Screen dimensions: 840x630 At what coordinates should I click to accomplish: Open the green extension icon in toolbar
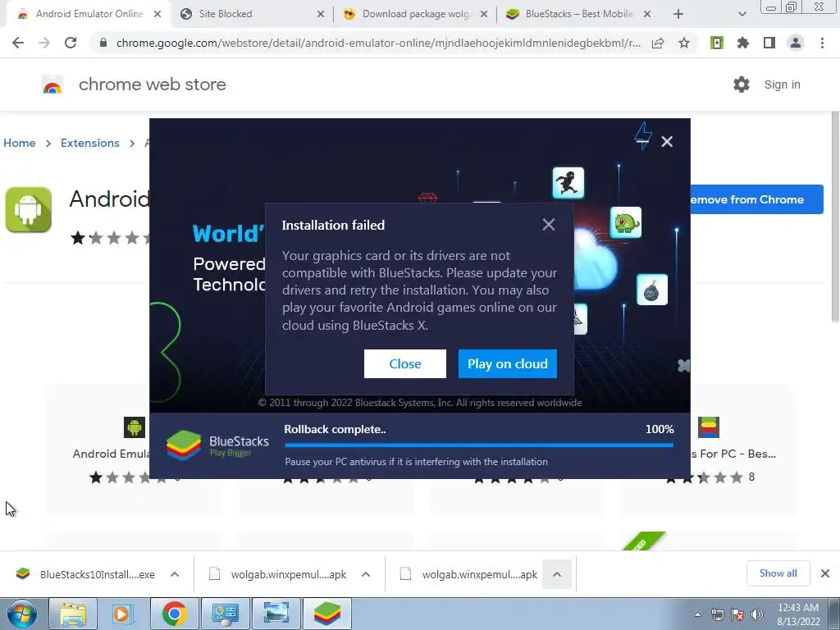tap(717, 43)
